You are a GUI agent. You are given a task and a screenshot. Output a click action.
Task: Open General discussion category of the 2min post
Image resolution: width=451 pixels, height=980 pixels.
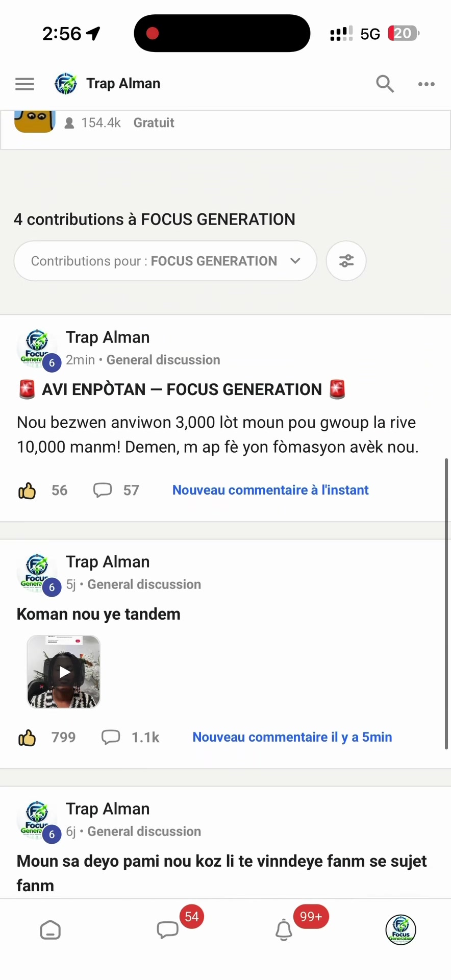pyautogui.click(x=163, y=360)
